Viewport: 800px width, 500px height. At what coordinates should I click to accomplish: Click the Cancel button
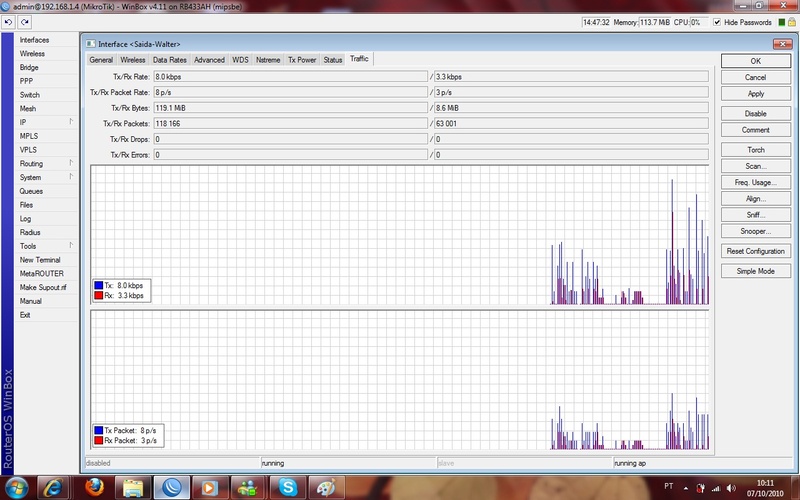pos(756,77)
